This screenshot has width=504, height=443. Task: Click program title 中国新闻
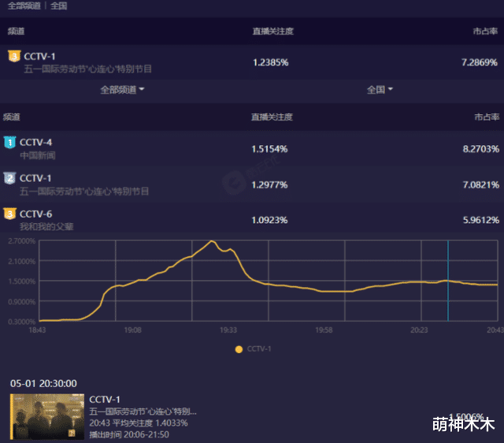click(x=38, y=156)
